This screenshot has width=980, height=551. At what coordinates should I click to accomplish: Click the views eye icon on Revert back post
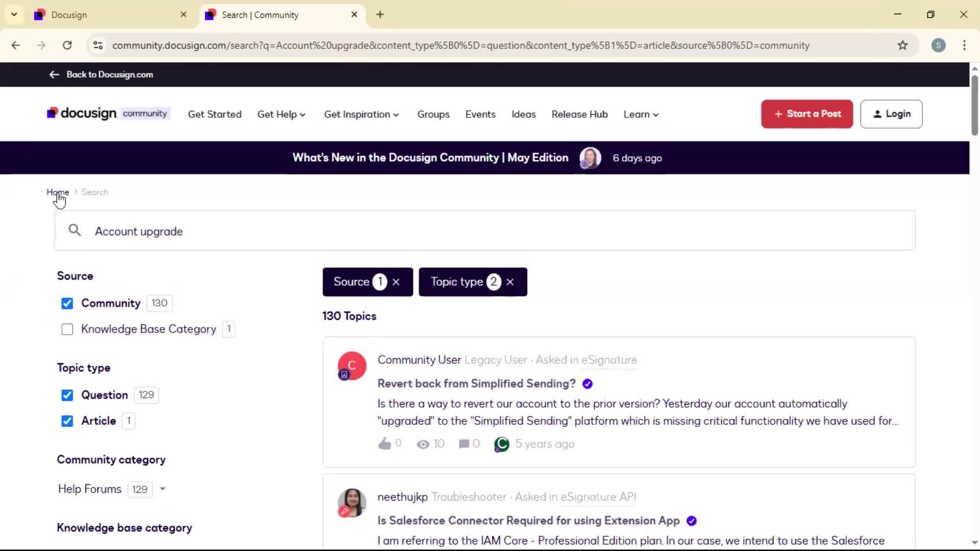(423, 444)
